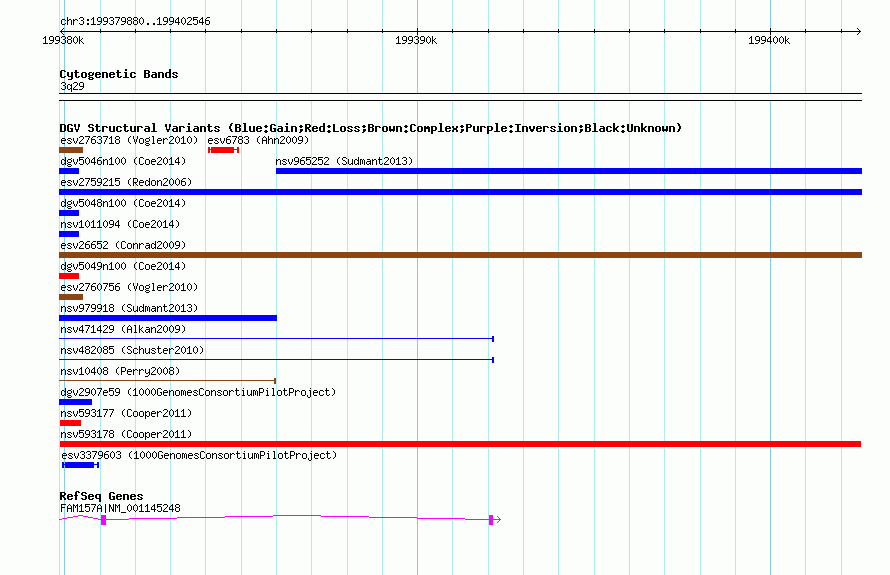Click the nsv1011094 (Coe2014) blue bar
This screenshot has width=890, height=575.
coord(69,234)
